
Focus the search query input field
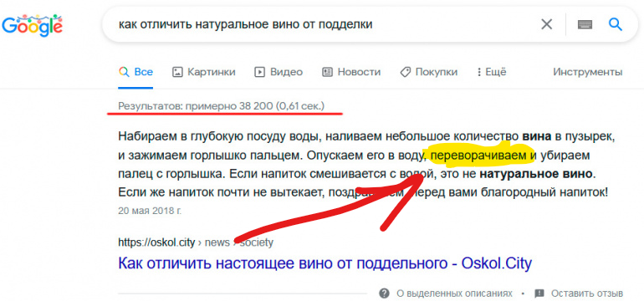tap(320, 24)
